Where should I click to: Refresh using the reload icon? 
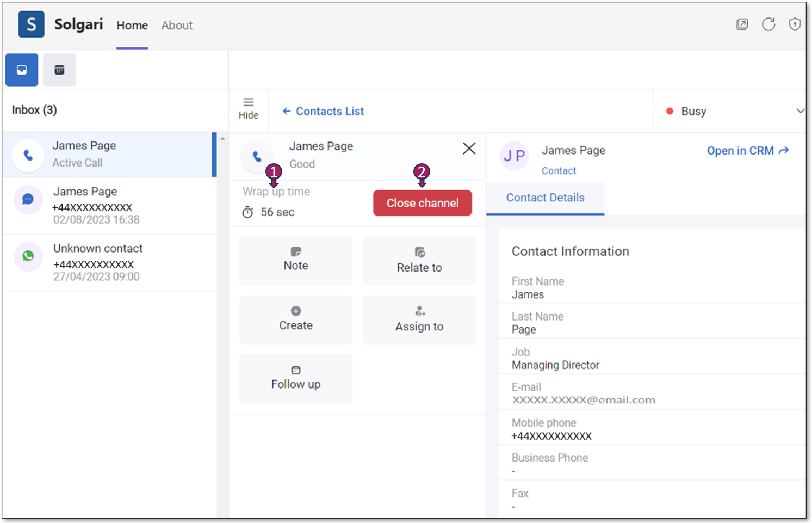click(768, 24)
